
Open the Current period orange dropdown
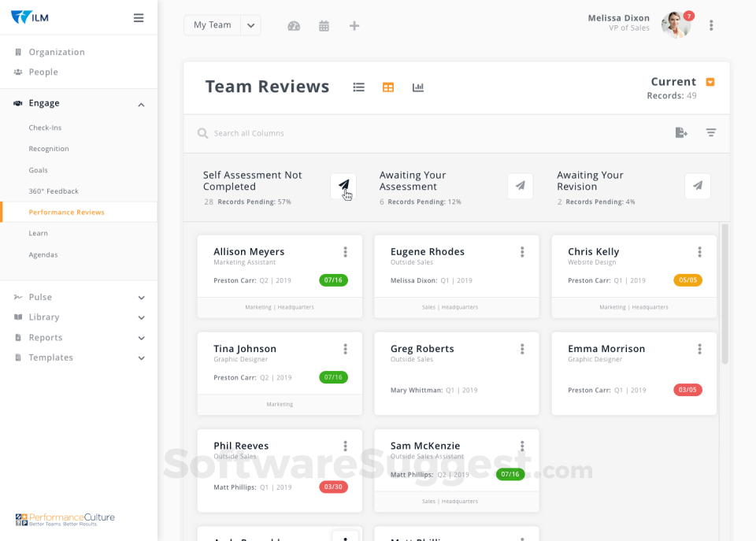[x=710, y=82]
